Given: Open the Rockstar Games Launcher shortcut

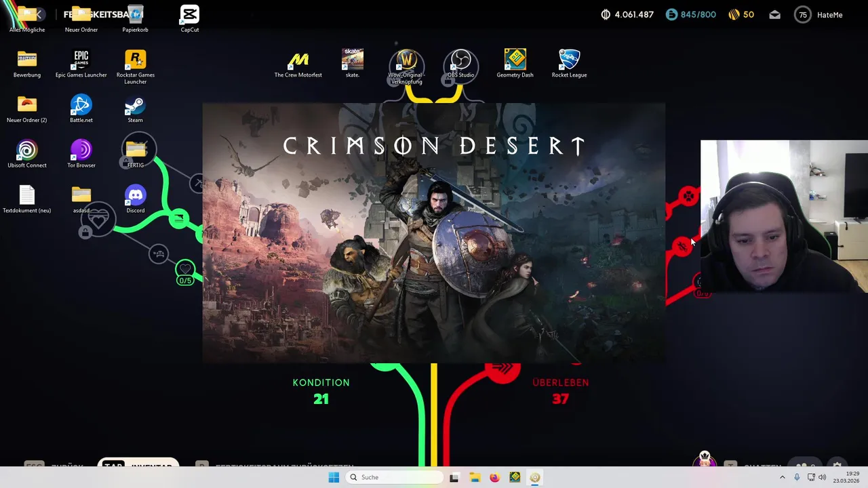Looking at the screenshot, I should [136, 67].
